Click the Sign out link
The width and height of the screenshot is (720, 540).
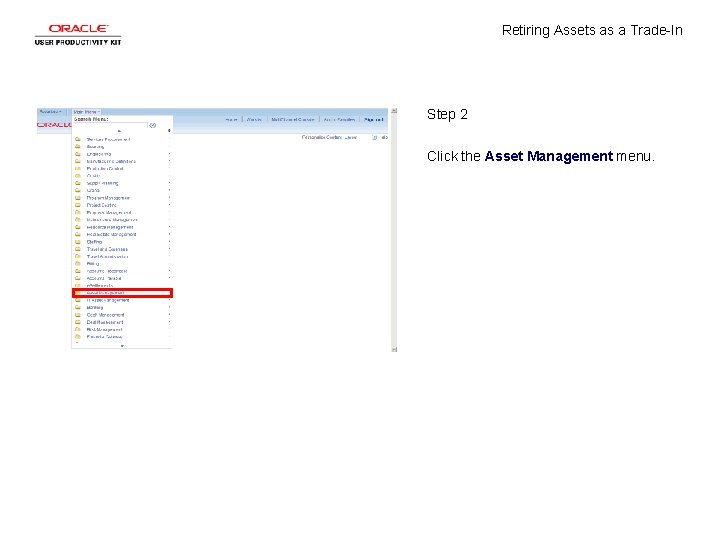[373, 120]
